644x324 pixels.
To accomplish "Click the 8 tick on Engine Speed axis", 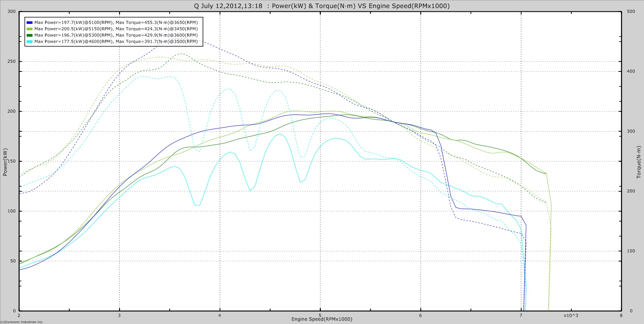I will [621, 315].
